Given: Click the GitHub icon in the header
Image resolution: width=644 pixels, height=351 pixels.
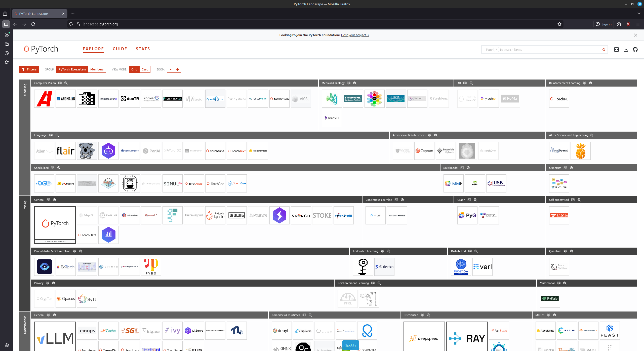Looking at the screenshot, I should [x=635, y=50].
